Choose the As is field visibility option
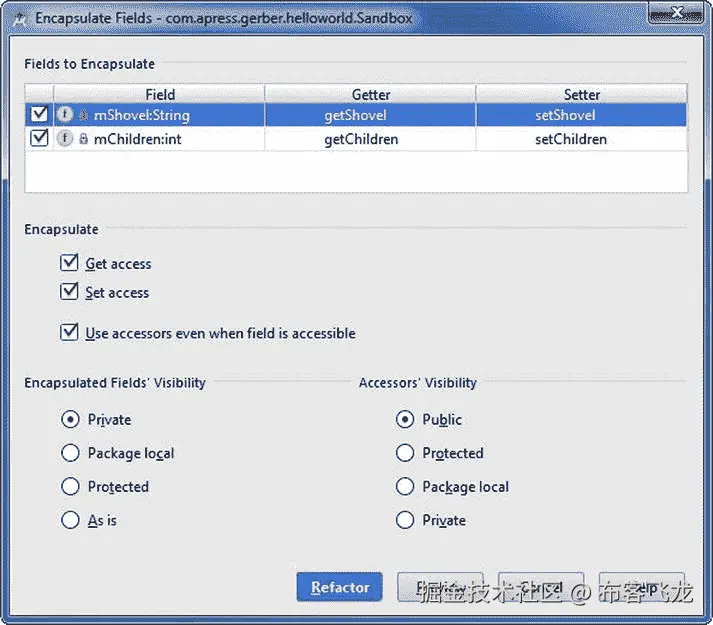This screenshot has height=625, width=713. click(x=70, y=519)
